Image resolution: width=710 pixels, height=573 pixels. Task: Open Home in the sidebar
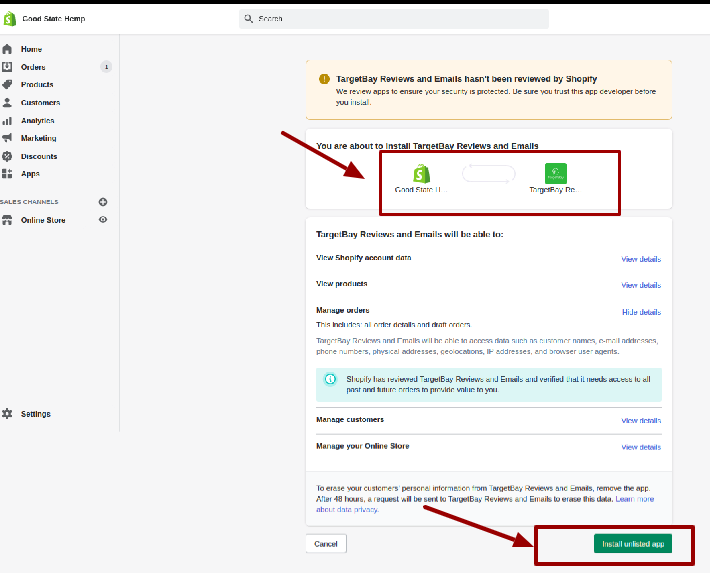coord(31,49)
